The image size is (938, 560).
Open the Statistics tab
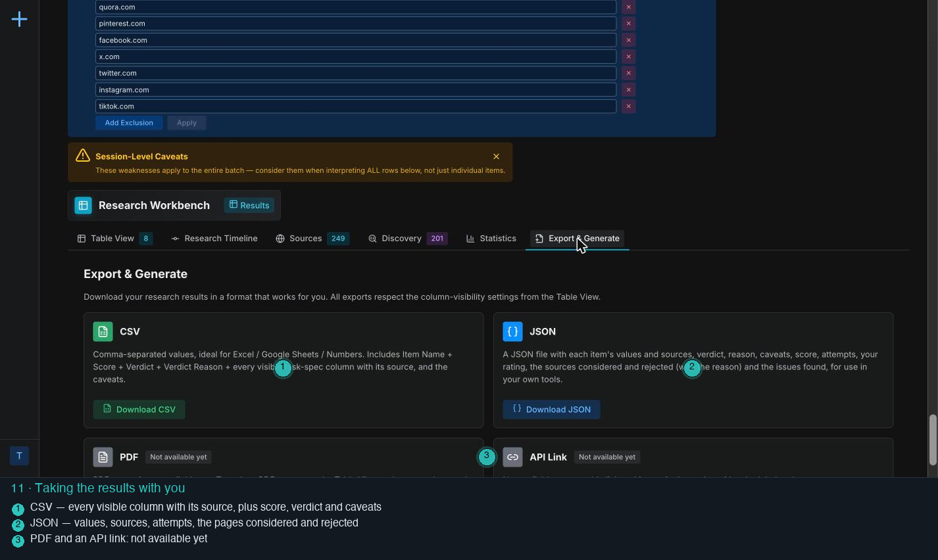point(491,238)
